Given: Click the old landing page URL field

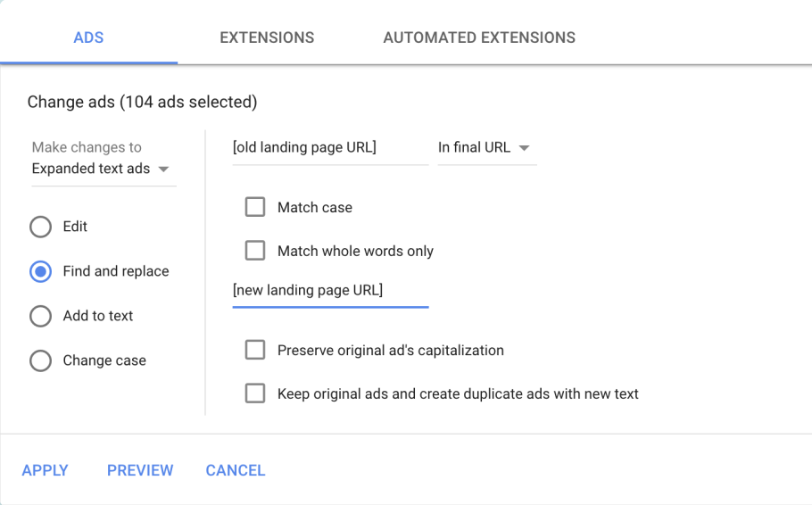Looking at the screenshot, I should [x=329, y=148].
